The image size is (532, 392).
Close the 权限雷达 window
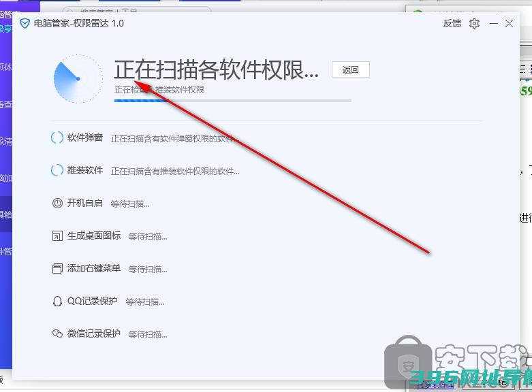click(x=509, y=23)
